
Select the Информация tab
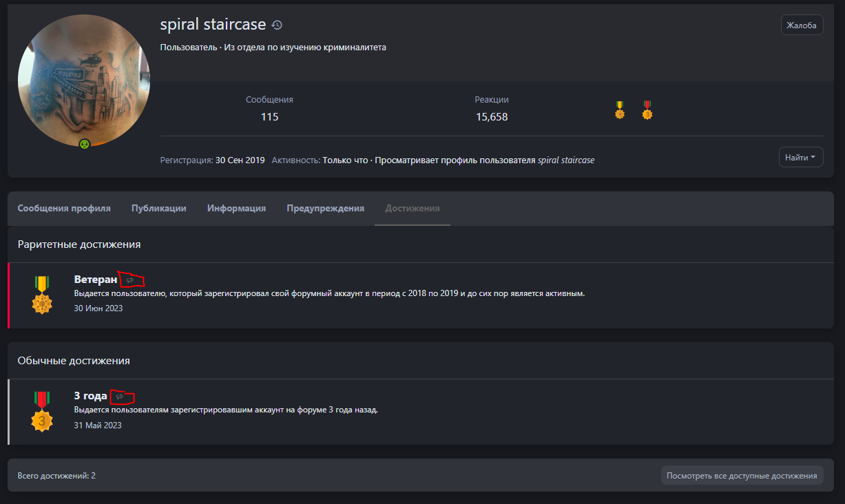[x=236, y=209]
